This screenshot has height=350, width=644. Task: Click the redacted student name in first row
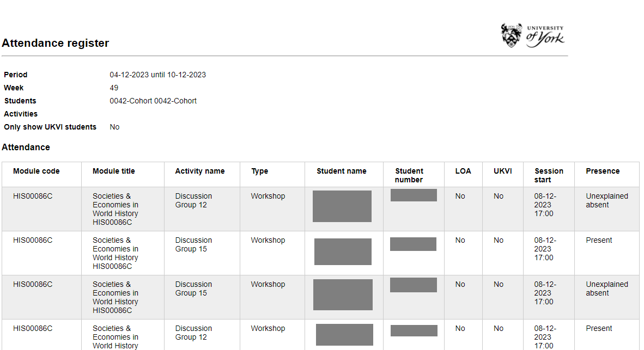pyautogui.click(x=342, y=206)
